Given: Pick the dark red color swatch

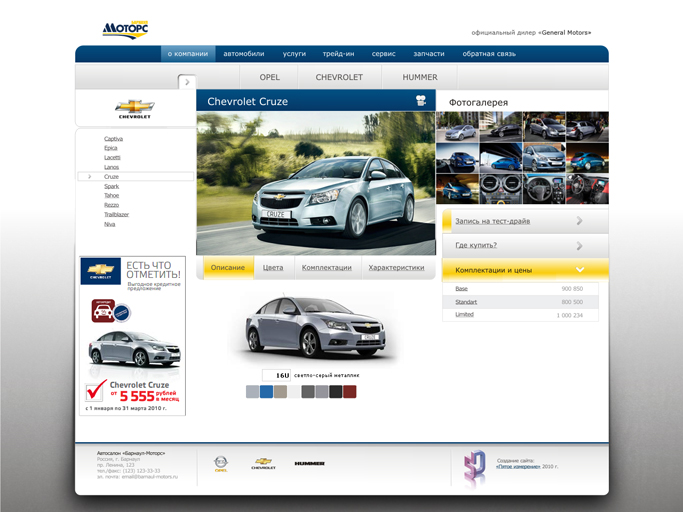Looking at the screenshot, I should (349, 392).
